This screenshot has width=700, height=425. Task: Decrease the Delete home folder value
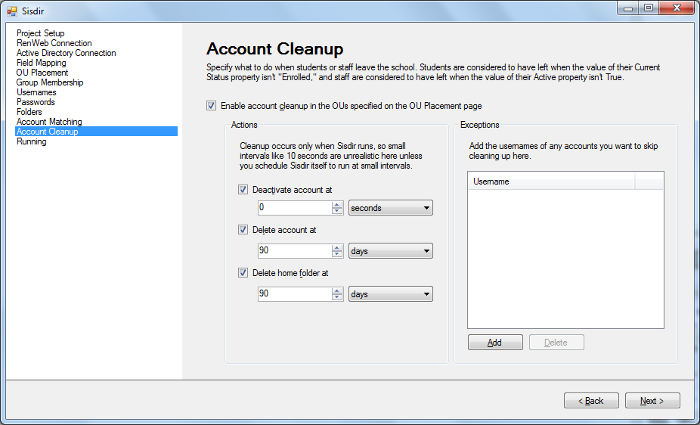pyautogui.click(x=338, y=297)
